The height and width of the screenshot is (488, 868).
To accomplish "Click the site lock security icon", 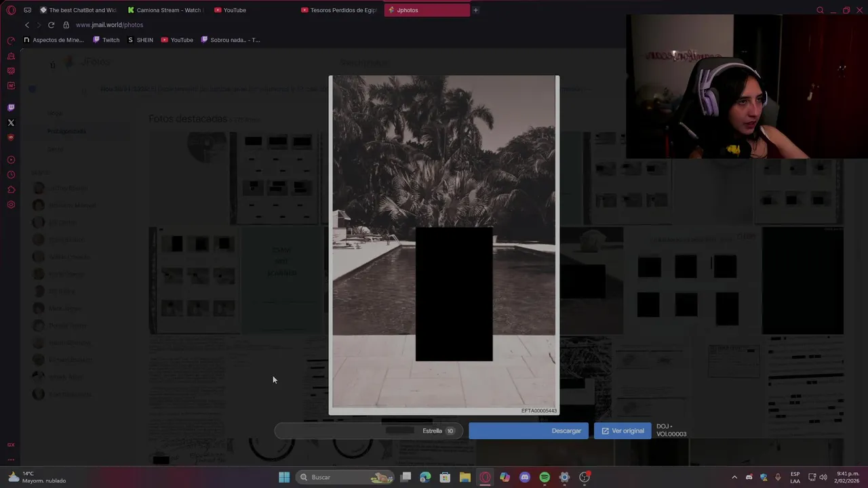I will (66, 25).
